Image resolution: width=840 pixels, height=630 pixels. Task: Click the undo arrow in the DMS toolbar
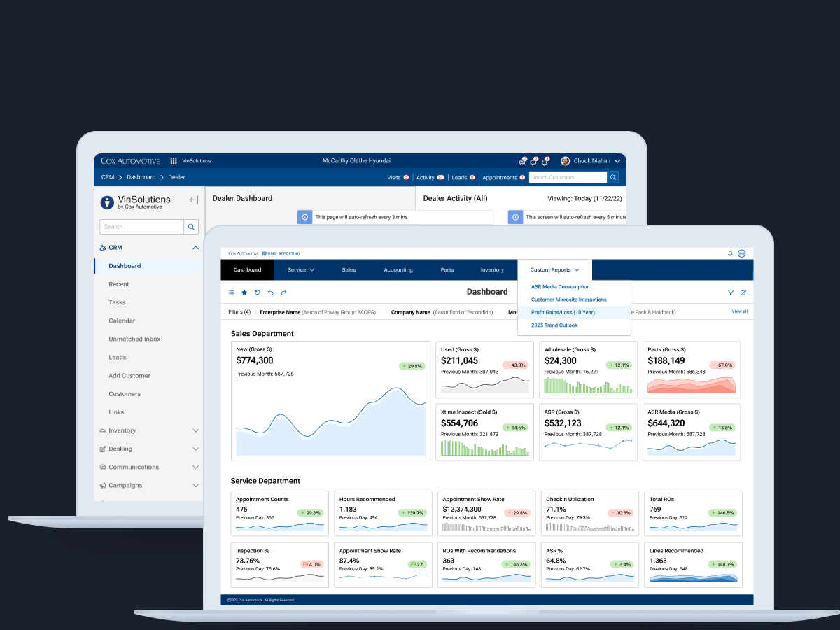[x=270, y=293]
